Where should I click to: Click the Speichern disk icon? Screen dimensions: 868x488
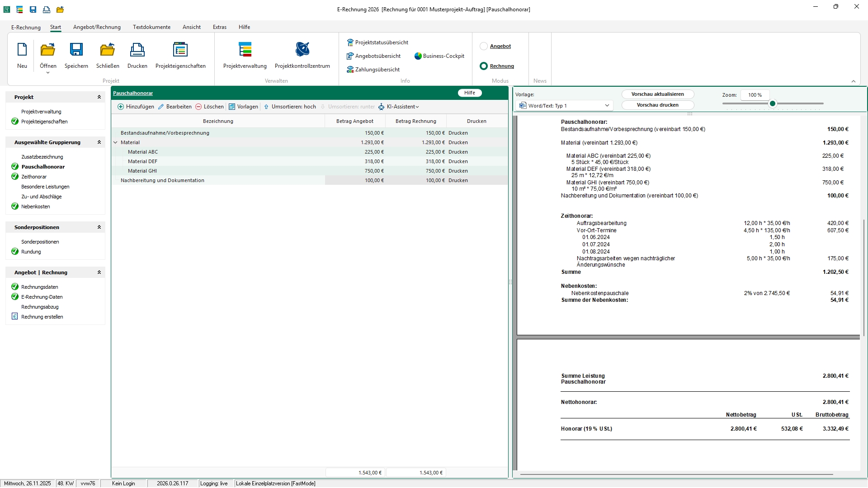tap(76, 50)
